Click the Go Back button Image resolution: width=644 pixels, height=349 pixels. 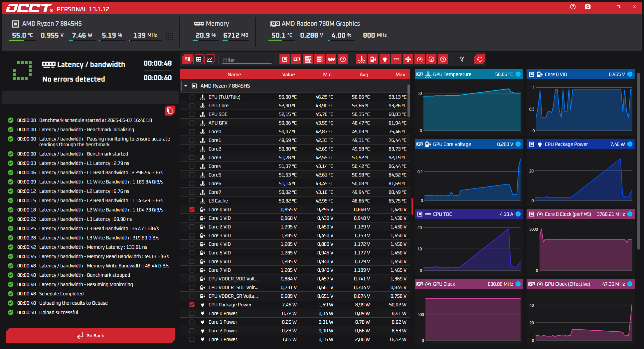click(x=90, y=336)
